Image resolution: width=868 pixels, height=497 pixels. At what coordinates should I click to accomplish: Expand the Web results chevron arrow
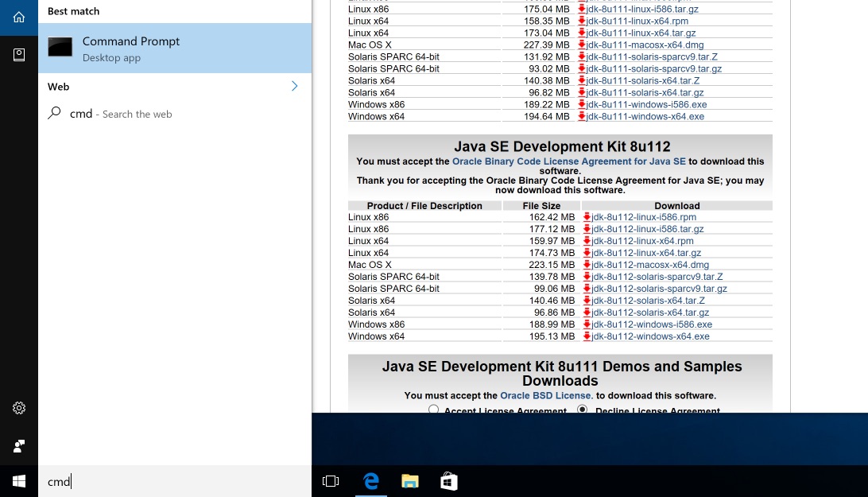tap(294, 86)
